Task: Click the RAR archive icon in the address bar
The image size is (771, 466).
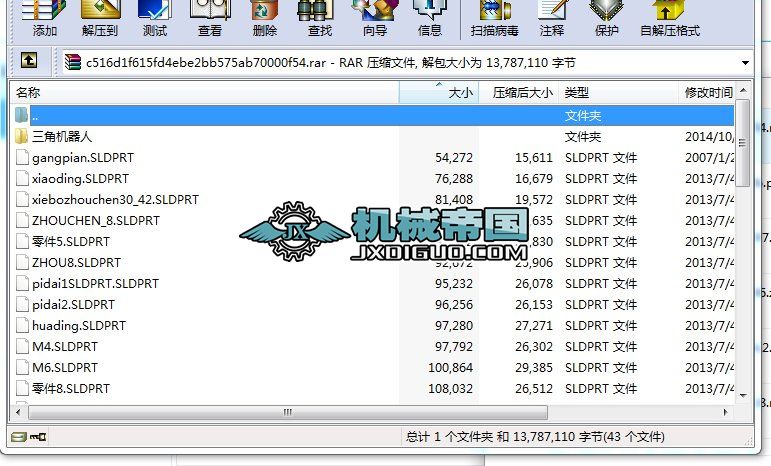Action: pos(73,62)
